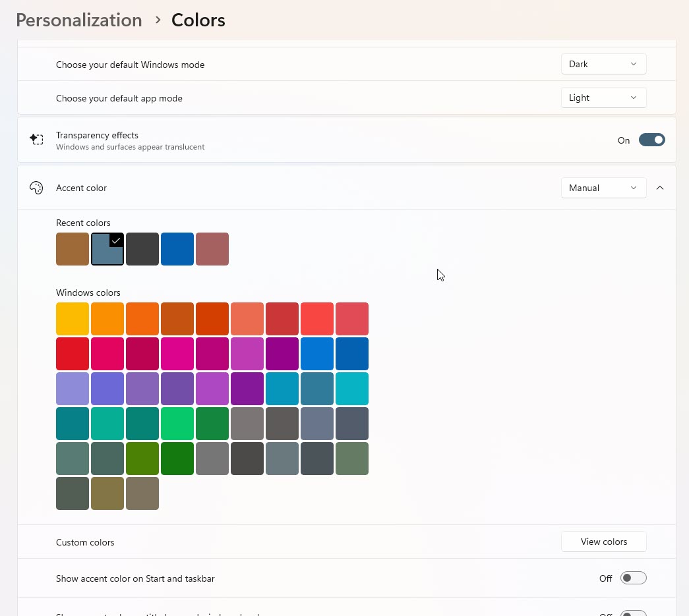Choose the dark gray recent color
The width and height of the screenshot is (689, 616).
[142, 248]
